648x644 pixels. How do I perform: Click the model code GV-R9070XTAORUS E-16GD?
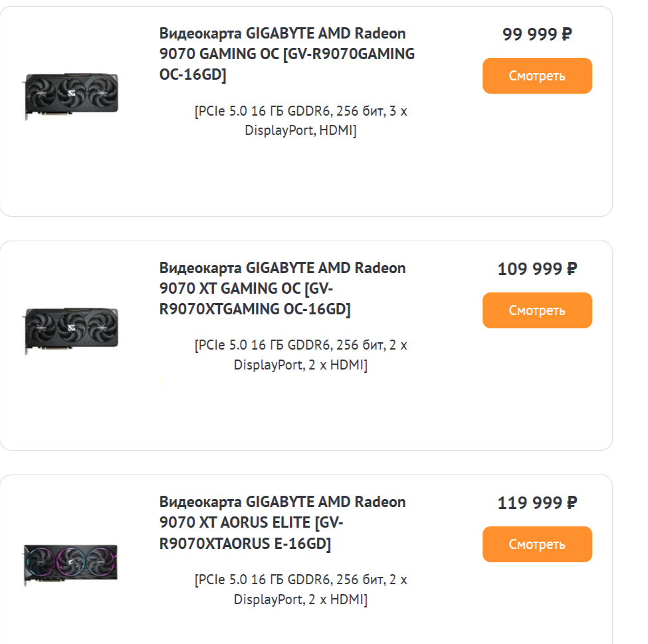[x=246, y=544]
